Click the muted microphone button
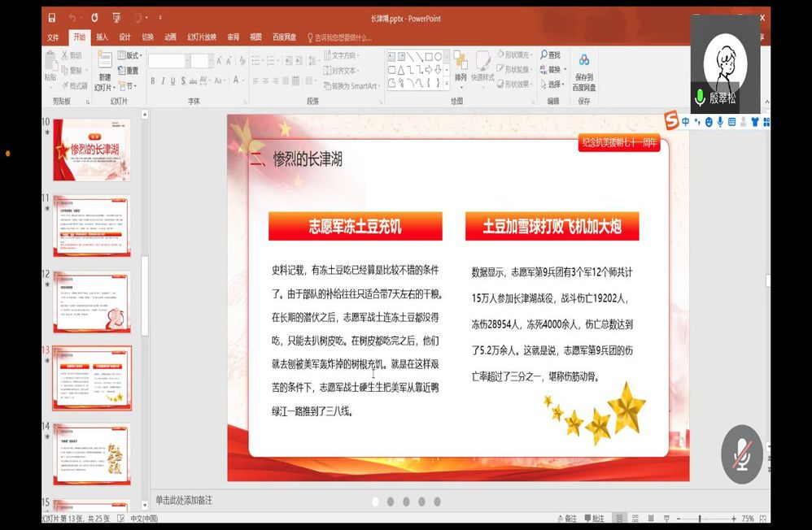The width and height of the screenshot is (812, 530). [741, 454]
